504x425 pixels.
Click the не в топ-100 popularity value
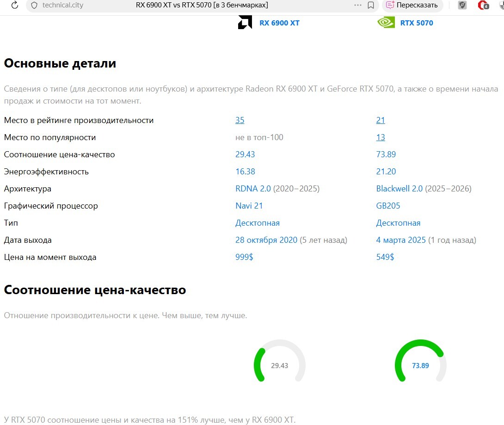259,137
